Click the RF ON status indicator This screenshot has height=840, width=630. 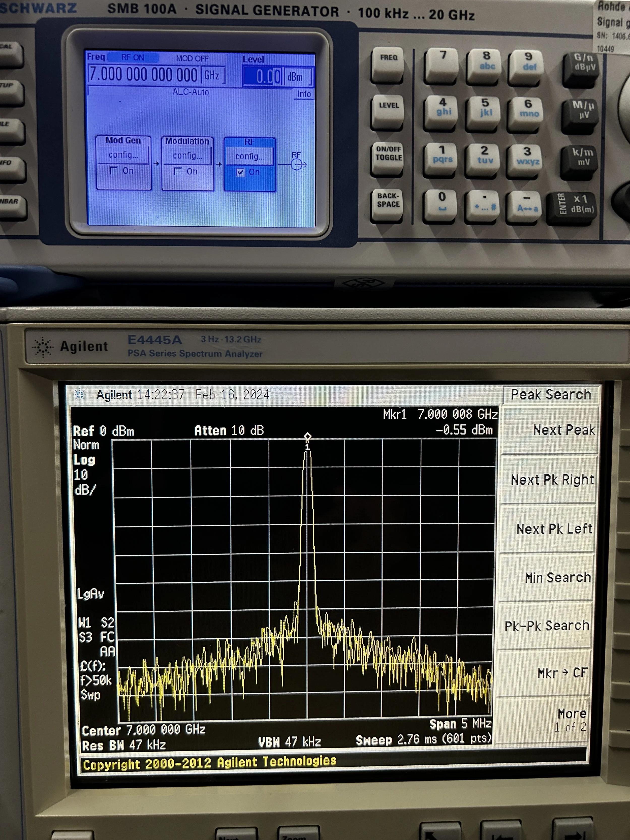pos(133,58)
